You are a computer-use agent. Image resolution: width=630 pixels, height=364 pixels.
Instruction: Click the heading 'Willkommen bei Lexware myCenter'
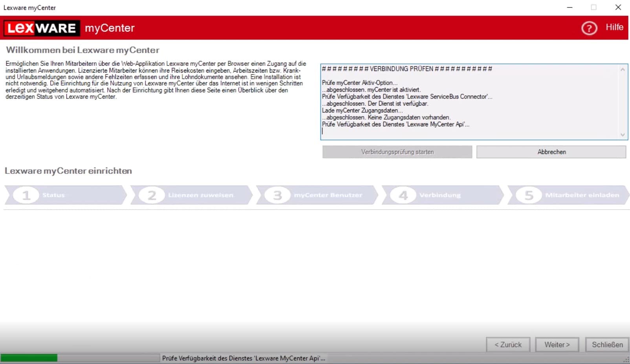pyautogui.click(x=83, y=50)
